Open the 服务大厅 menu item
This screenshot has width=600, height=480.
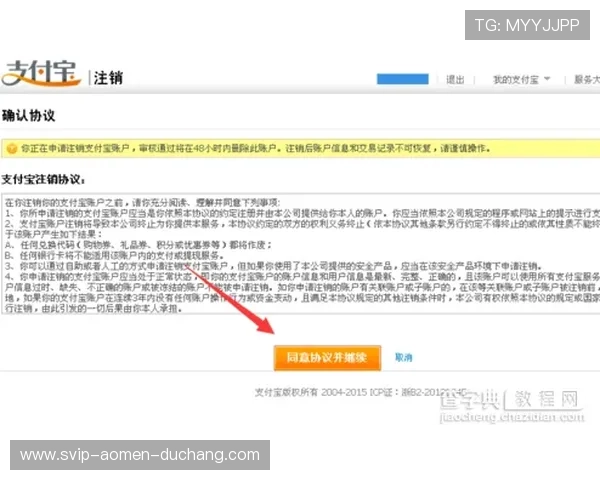tap(585, 79)
